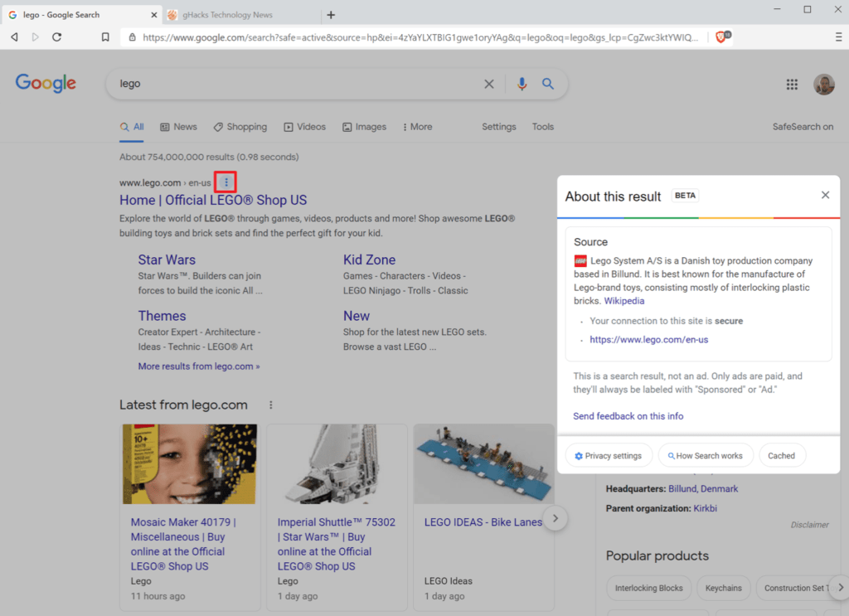Image resolution: width=849 pixels, height=616 pixels.
Task: Switch to the Images results tab
Action: pyautogui.click(x=364, y=127)
